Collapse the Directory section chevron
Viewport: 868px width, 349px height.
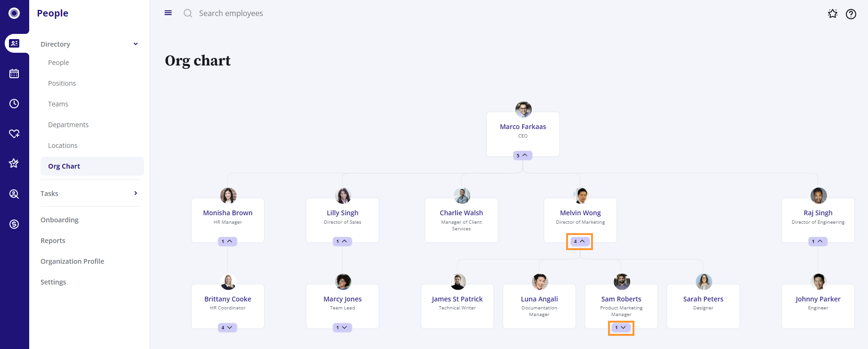coord(136,44)
